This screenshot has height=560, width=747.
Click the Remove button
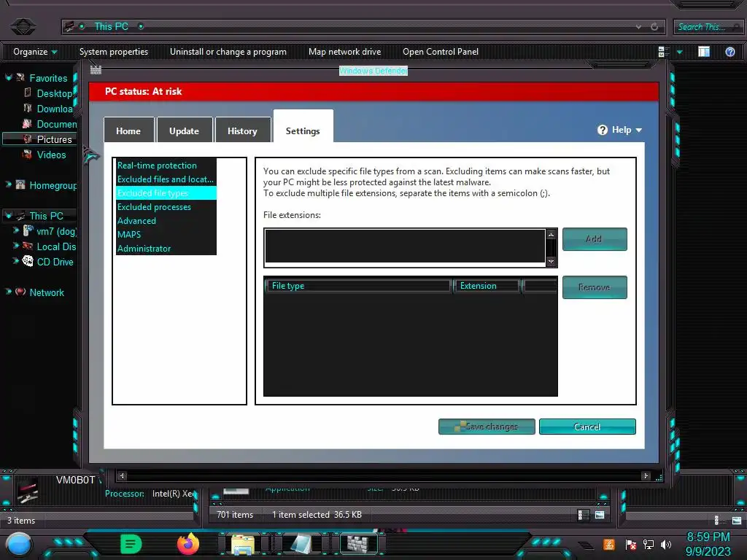click(595, 287)
